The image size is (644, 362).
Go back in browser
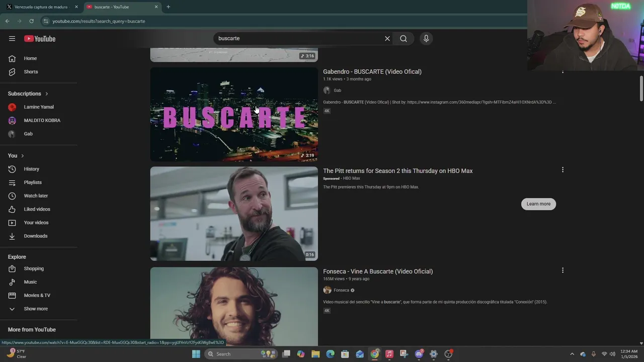click(x=7, y=21)
